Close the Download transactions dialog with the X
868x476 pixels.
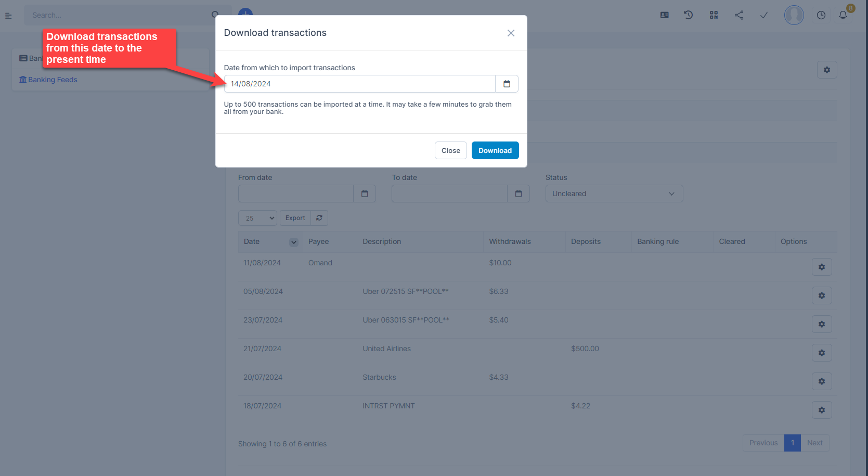click(511, 33)
